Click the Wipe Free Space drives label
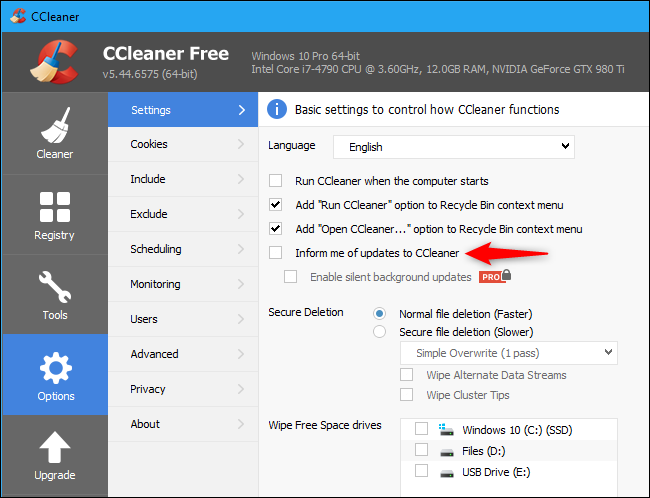The width and height of the screenshot is (650, 498). tap(325, 425)
